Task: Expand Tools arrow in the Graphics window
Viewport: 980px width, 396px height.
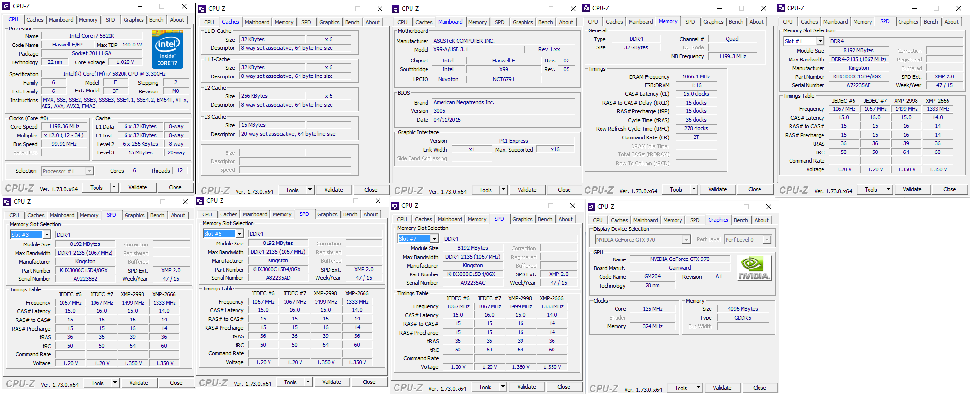Action: point(698,388)
